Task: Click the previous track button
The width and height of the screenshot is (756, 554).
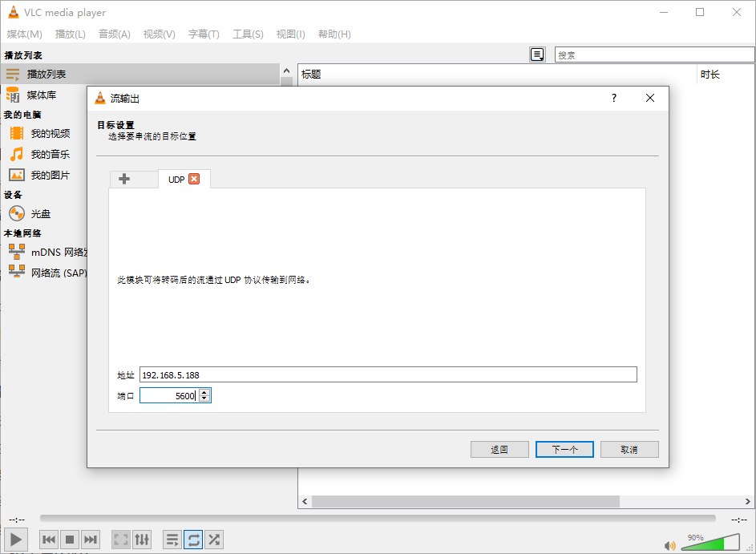Action: [x=49, y=540]
